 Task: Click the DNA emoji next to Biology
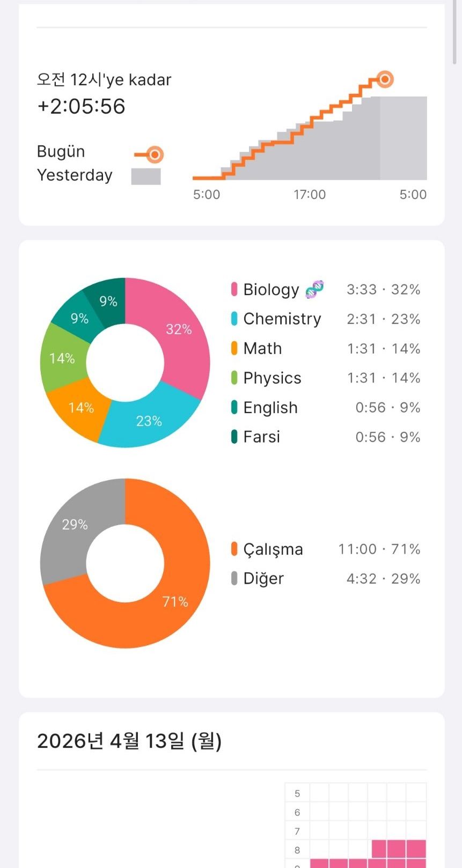tap(314, 289)
